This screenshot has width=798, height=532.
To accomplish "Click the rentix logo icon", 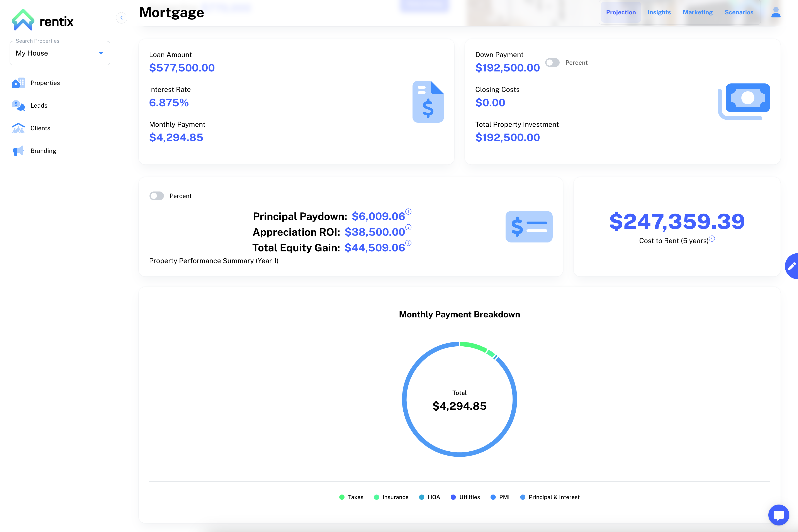I will point(23,20).
